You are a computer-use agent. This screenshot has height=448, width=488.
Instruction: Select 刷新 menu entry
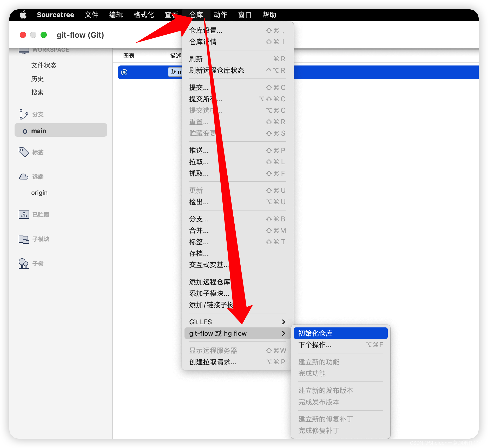pyautogui.click(x=238, y=59)
